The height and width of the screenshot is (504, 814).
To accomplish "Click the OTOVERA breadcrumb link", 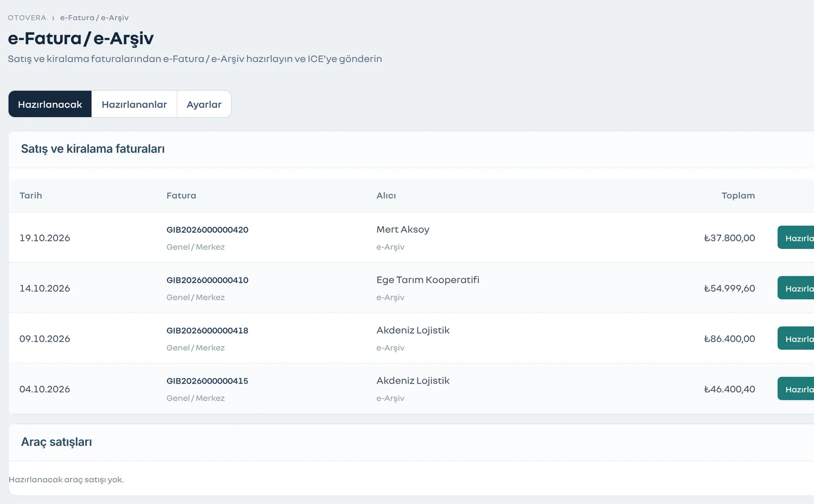I will pos(27,18).
